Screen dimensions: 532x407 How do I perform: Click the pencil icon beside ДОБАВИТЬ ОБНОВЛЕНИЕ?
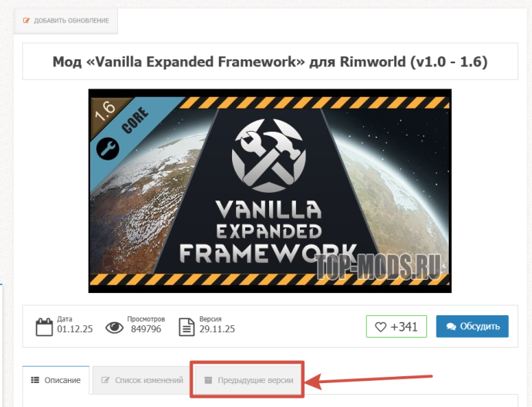tap(26, 21)
